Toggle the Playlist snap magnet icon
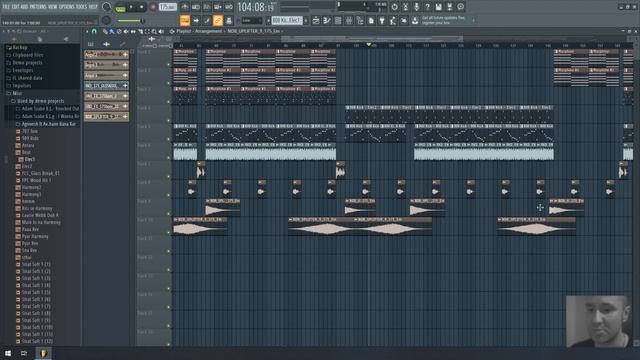 (94, 31)
